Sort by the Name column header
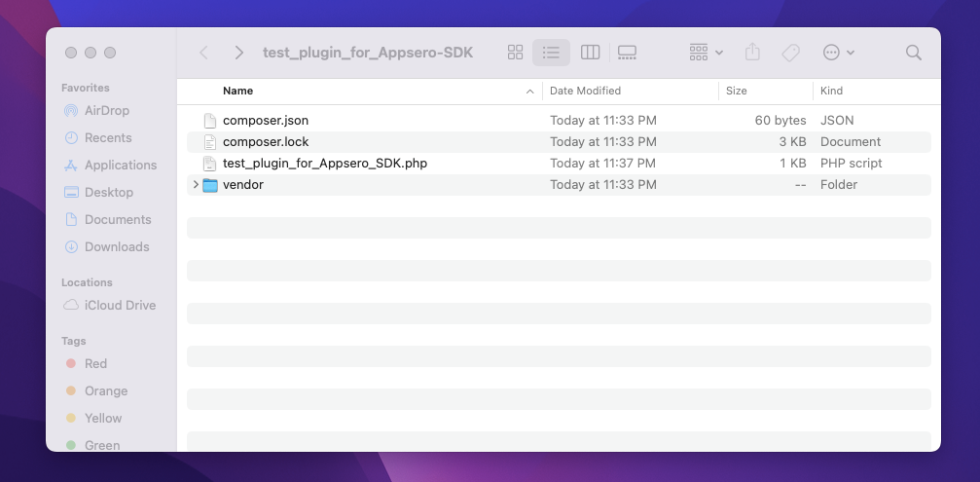 click(238, 91)
